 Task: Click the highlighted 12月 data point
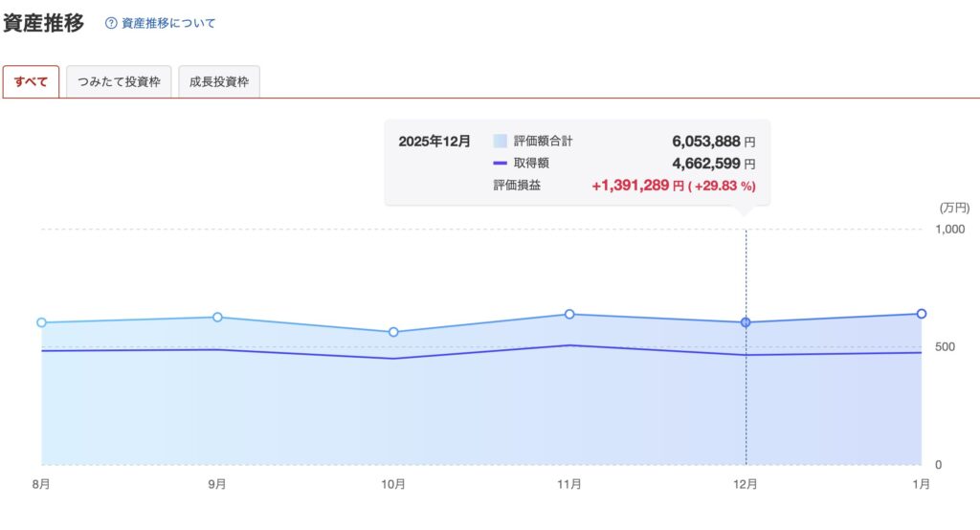click(746, 322)
